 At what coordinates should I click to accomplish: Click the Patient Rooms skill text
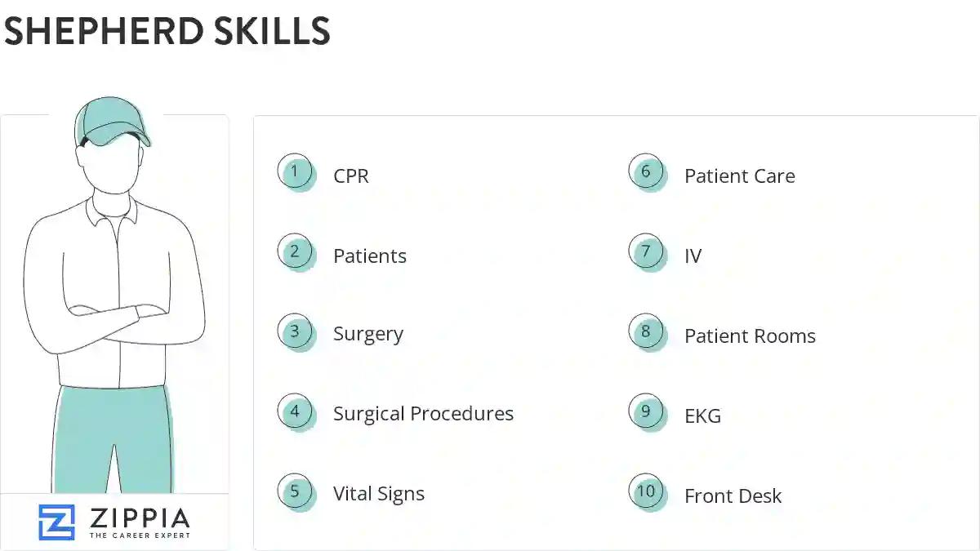coord(750,336)
